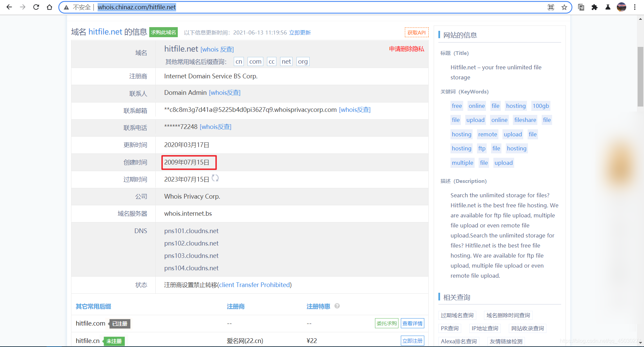The width and height of the screenshot is (644, 347).
Task: Open the extensions puzzle icon
Action: coord(594,7)
